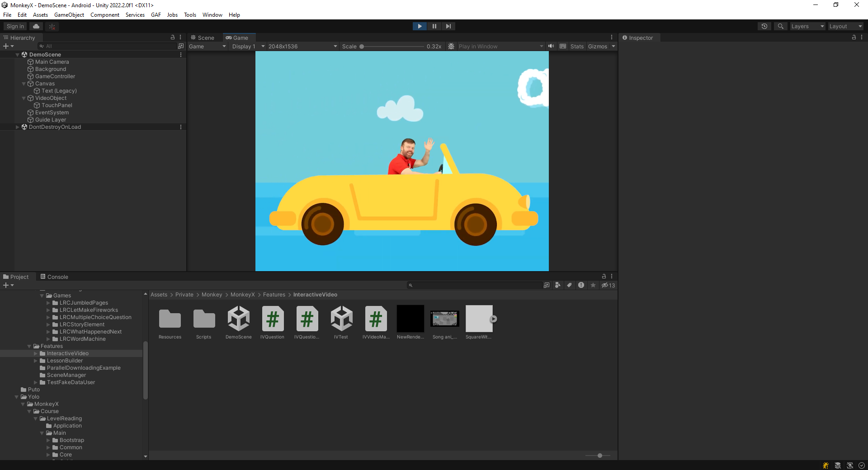Click the Project search by label icon
Screen dimensions: 868x470
click(x=570, y=285)
